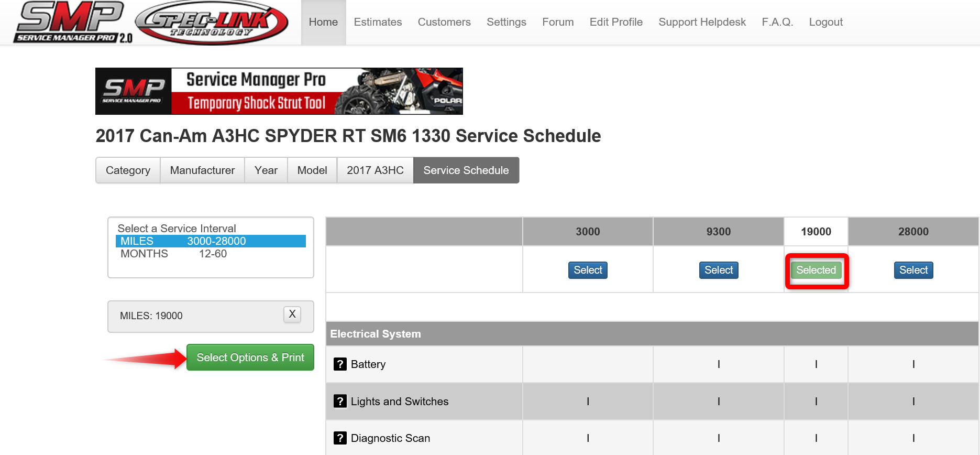The width and height of the screenshot is (980, 455).
Task: Select the 3000 miles interval
Action: pos(588,270)
